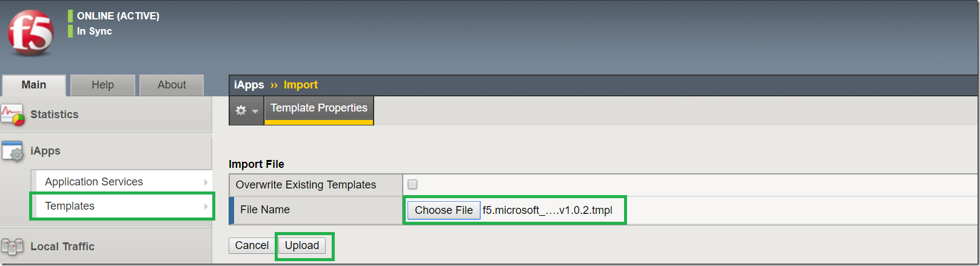Enable Overwrite Existing Templates checkbox
This screenshot has height=266, width=980.
pyautogui.click(x=412, y=184)
